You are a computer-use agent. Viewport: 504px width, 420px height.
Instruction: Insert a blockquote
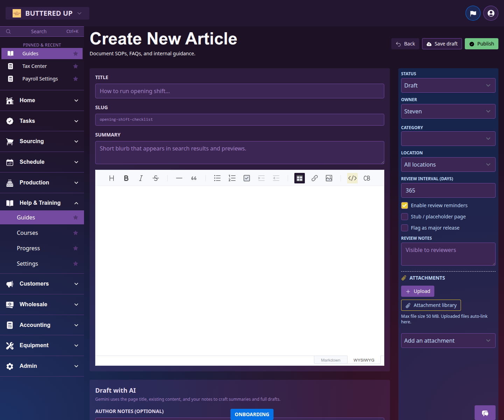coord(194,178)
